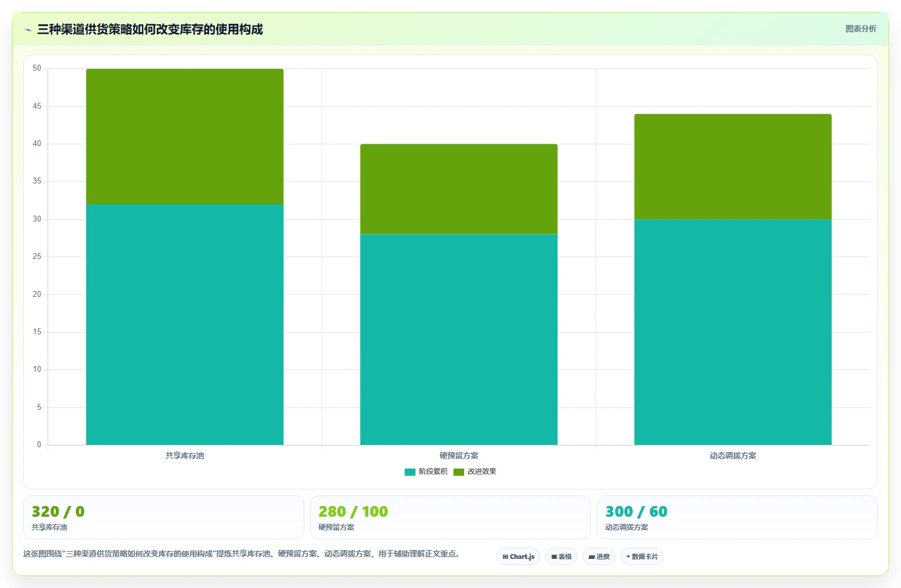Click the lightning icon beside the chart title
This screenshot has width=901, height=588.
(28, 30)
